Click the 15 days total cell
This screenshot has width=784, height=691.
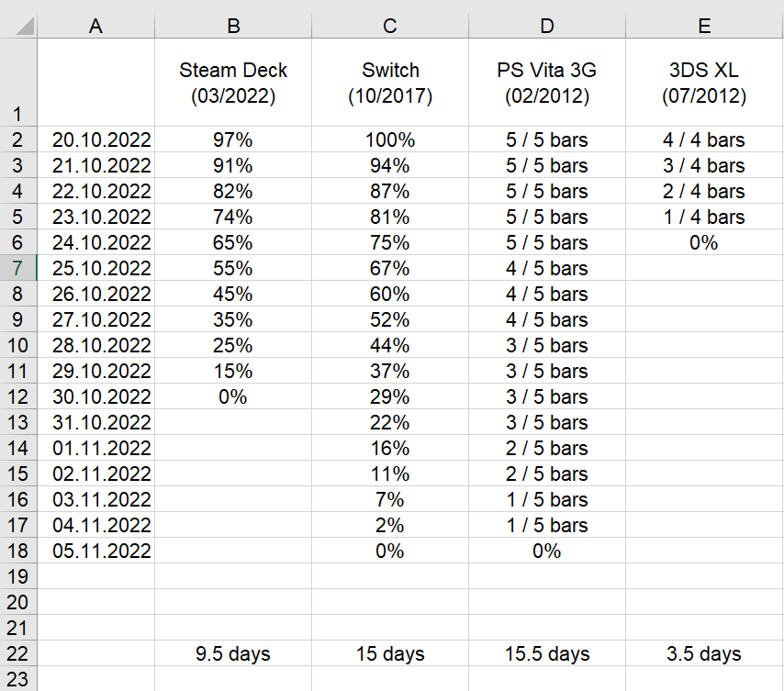click(x=390, y=653)
